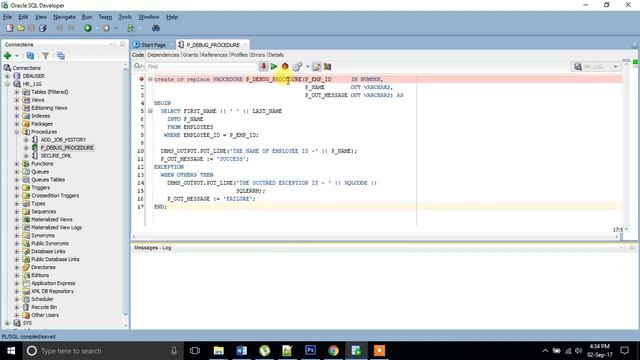The image size is (640, 360).
Task: Switch to the Details tab
Action: [276, 55]
